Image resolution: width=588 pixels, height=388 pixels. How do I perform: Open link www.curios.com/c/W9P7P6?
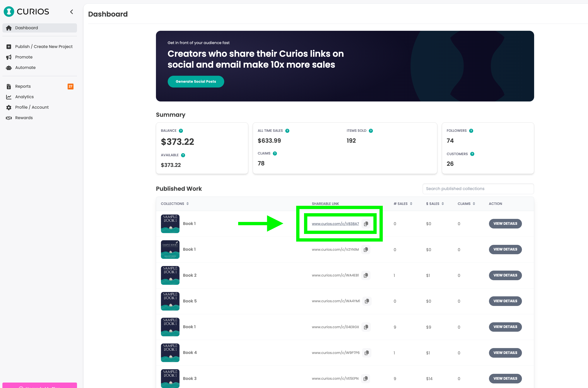[x=336, y=353]
